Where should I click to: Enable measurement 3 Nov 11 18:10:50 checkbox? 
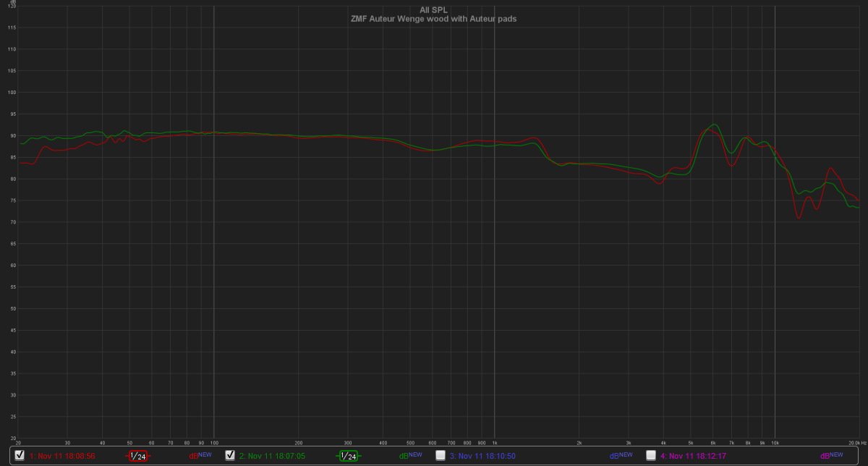pyautogui.click(x=441, y=455)
